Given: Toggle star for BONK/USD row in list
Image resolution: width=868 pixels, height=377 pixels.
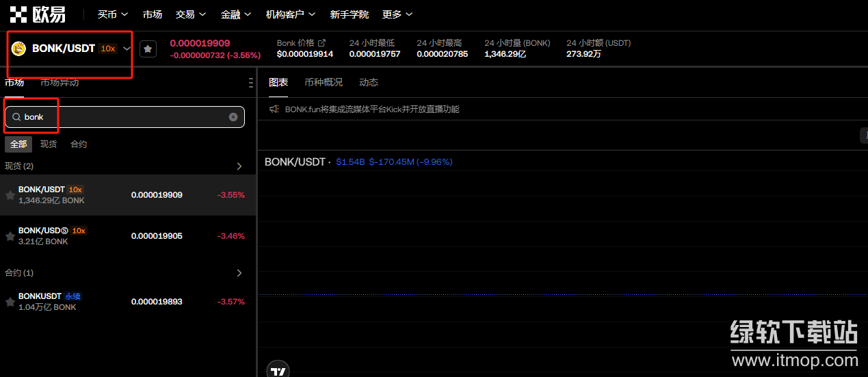Looking at the screenshot, I should tap(10, 236).
